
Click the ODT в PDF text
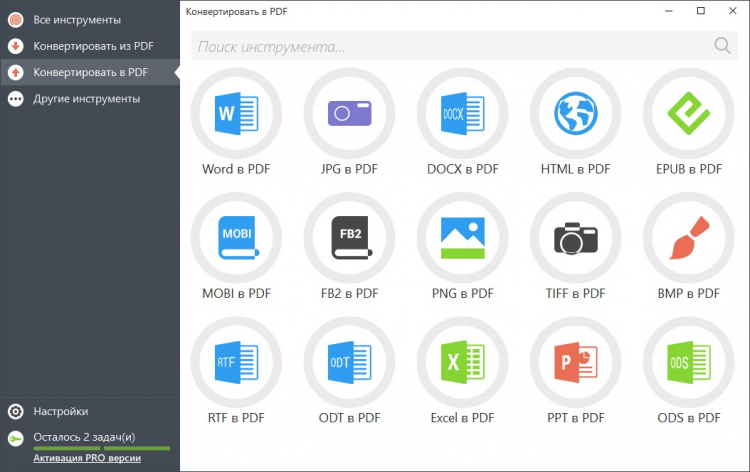point(350,417)
